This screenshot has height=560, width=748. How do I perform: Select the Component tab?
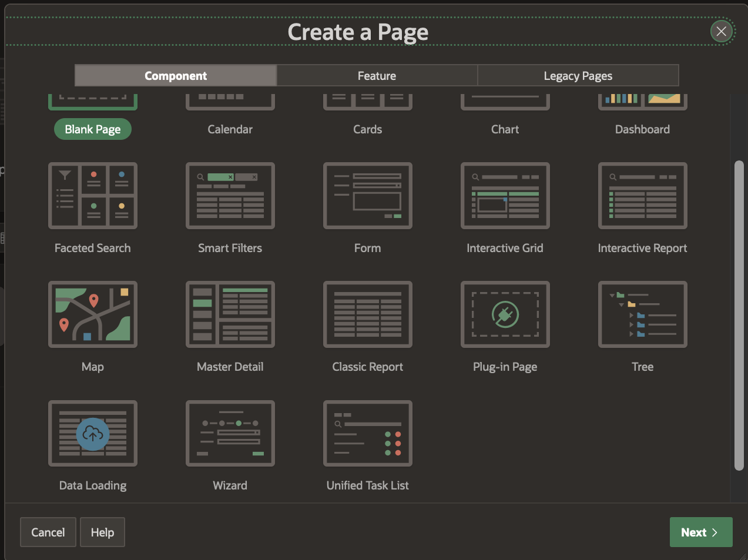coord(176,76)
